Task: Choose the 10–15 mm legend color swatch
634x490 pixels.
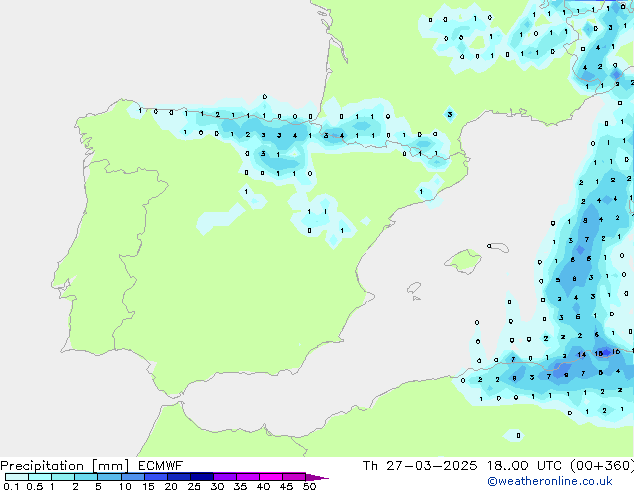Action: [x=133, y=477]
